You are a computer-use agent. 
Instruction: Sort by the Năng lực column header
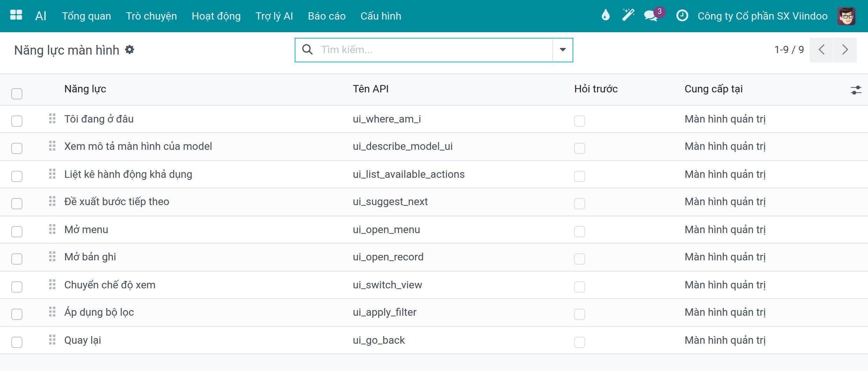[x=85, y=89]
